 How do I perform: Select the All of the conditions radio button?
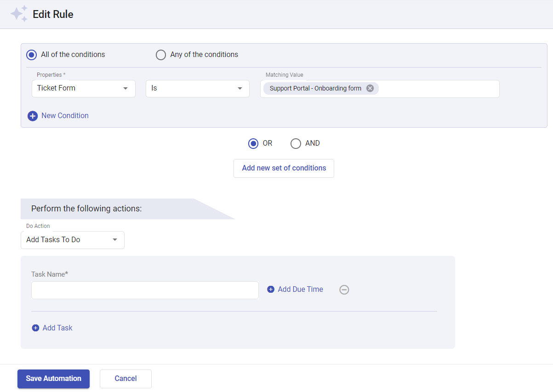coord(31,54)
